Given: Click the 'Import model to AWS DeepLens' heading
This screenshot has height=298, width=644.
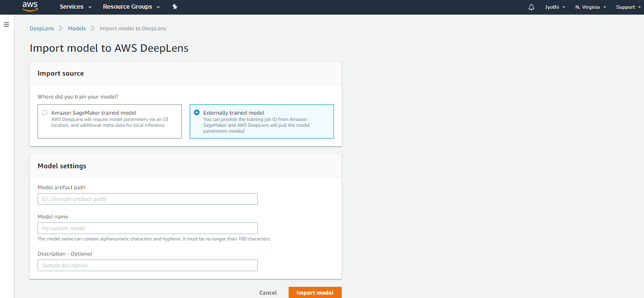Looking at the screenshot, I should pos(109,48).
